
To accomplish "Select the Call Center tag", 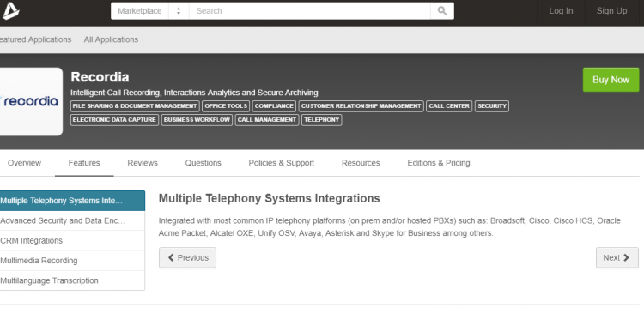I will coord(449,106).
